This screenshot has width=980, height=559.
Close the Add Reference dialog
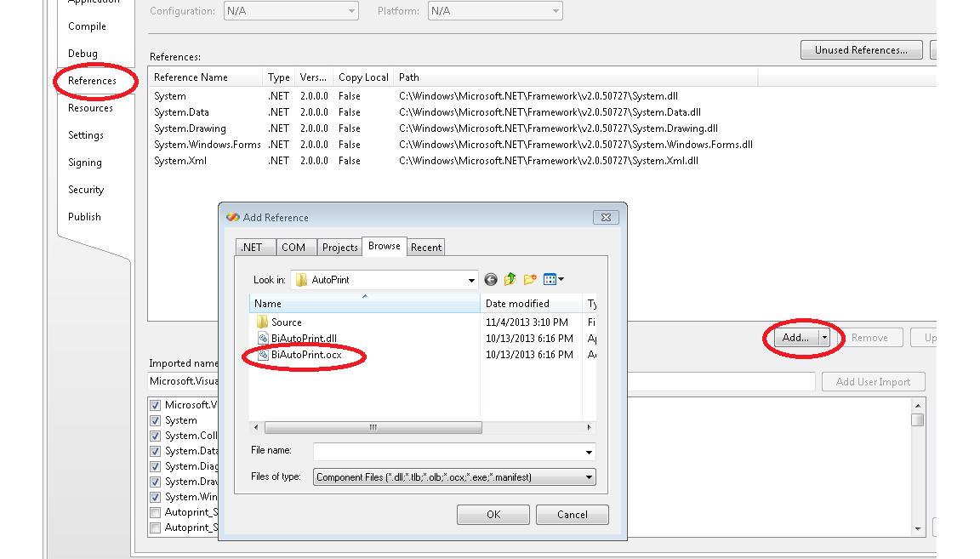(606, 217)
